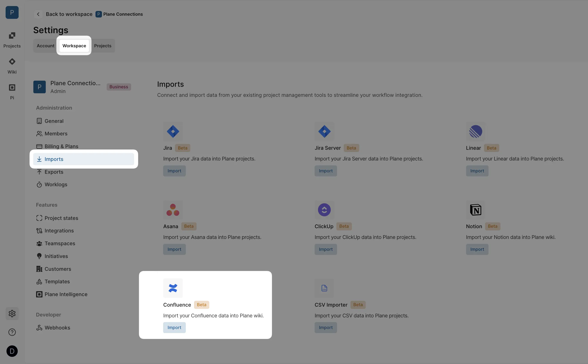This screenshot has width=588, height=364.
Task: Click Import button for Jira Server
Action: pos(326,171)
